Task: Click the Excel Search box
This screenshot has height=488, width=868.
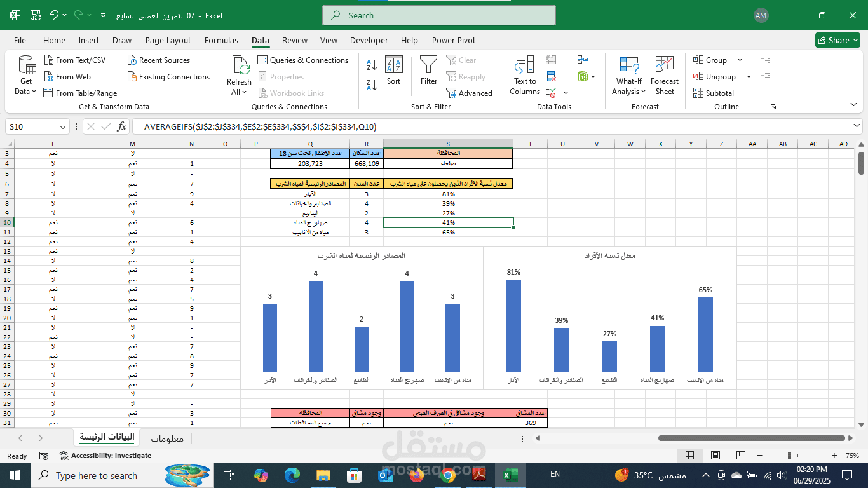Action: [439, 15]
